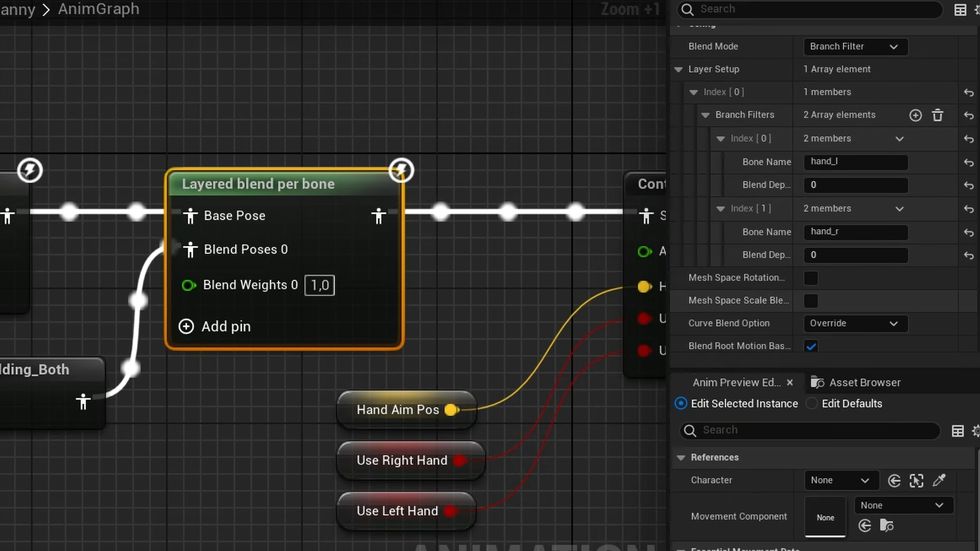This screenshot has height=551, width=980.
Task: Toggle Mesh Space Rotation Blend checkbox
Action: [x=811, y=278]
